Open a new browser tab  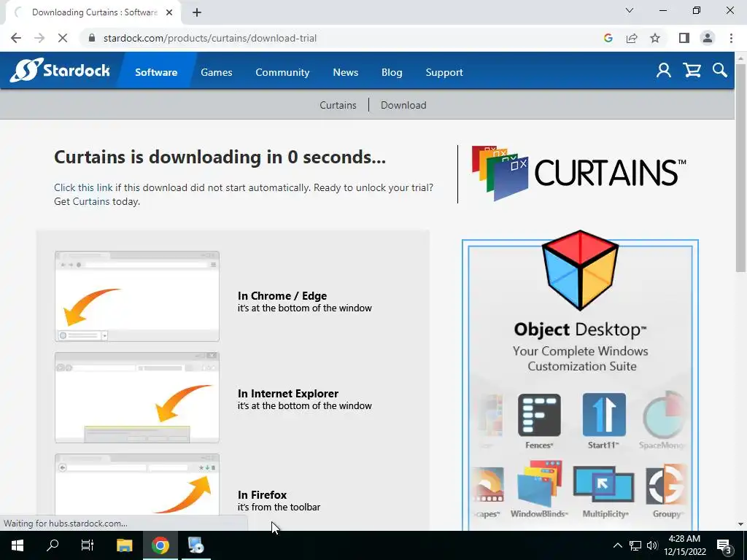197,12
